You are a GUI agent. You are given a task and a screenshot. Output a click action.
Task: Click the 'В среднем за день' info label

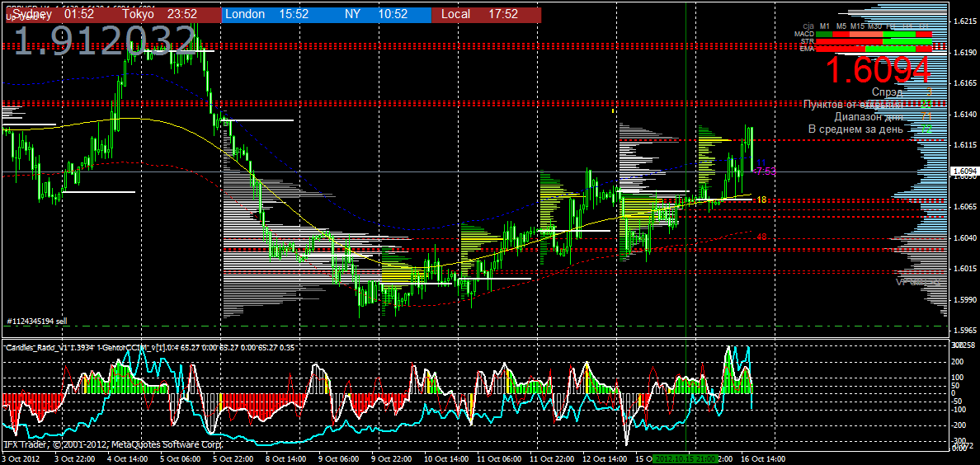(x=855, y=129)
